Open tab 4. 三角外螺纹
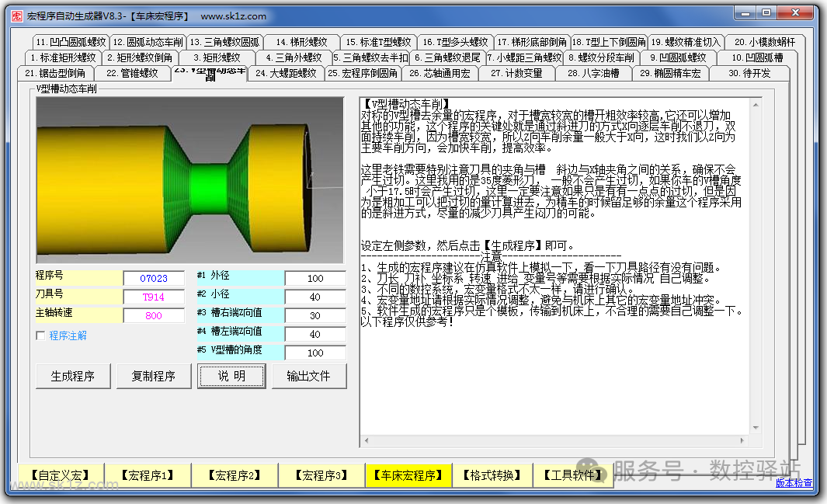 294,57
